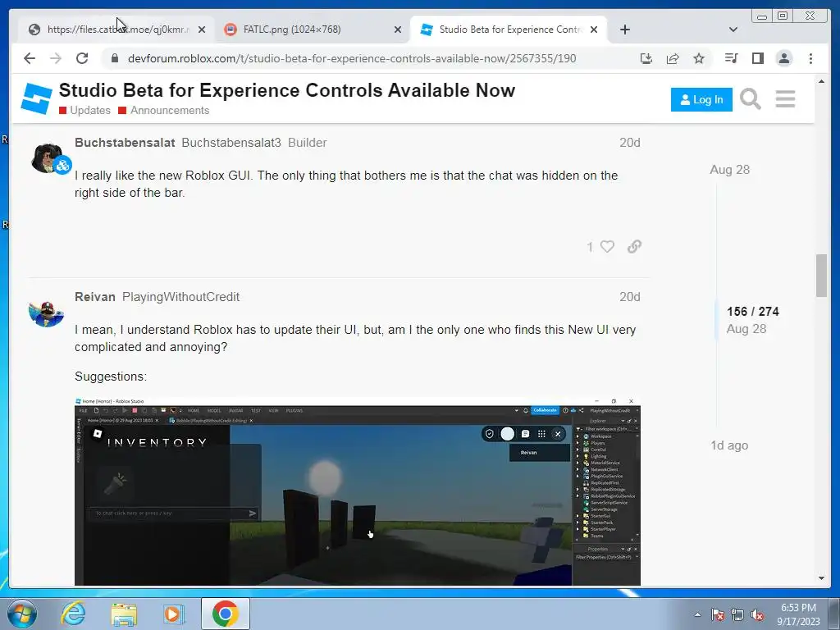
Task: Go back with the browser back arrow
Action: [30, 58]
